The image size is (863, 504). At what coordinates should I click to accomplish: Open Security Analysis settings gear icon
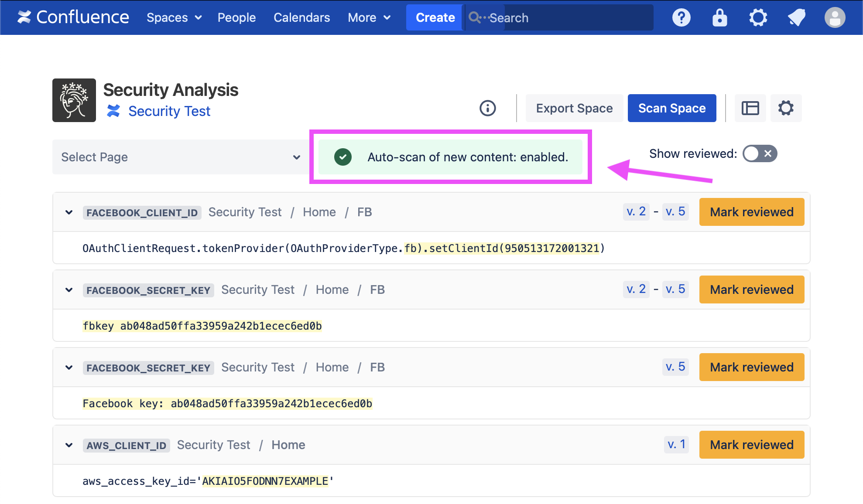click(x=786, y=108)
